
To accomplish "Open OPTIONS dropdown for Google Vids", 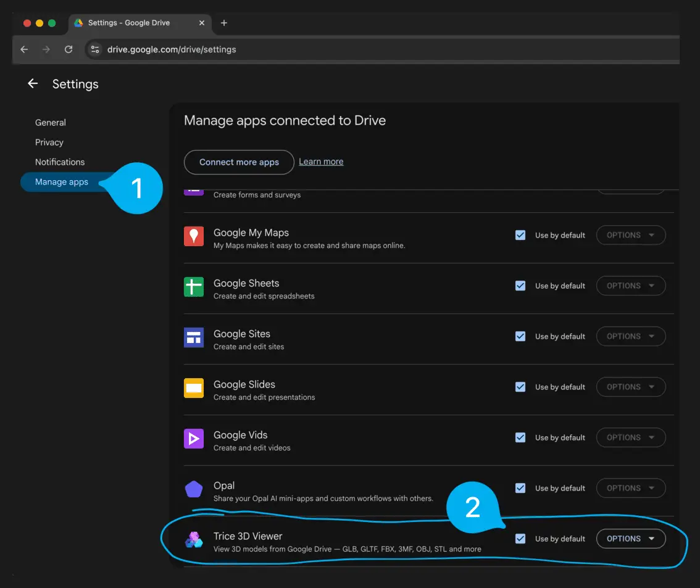I will [631, 437].
